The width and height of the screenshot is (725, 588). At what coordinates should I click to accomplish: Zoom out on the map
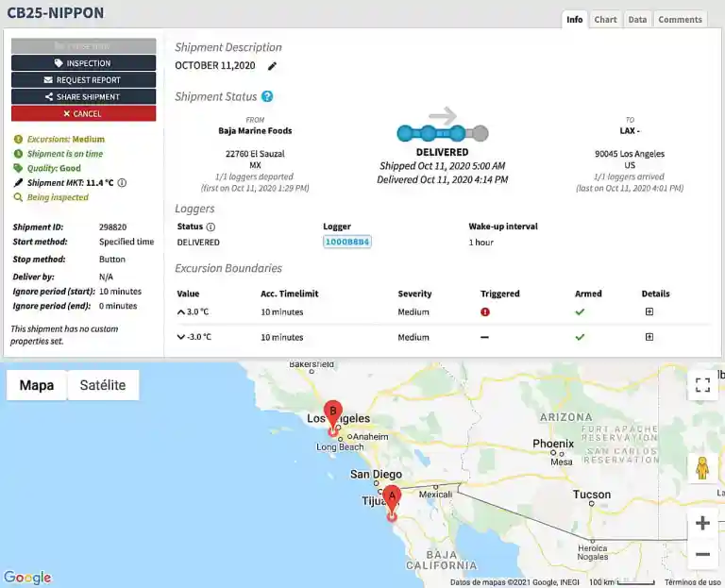[702, 554]
